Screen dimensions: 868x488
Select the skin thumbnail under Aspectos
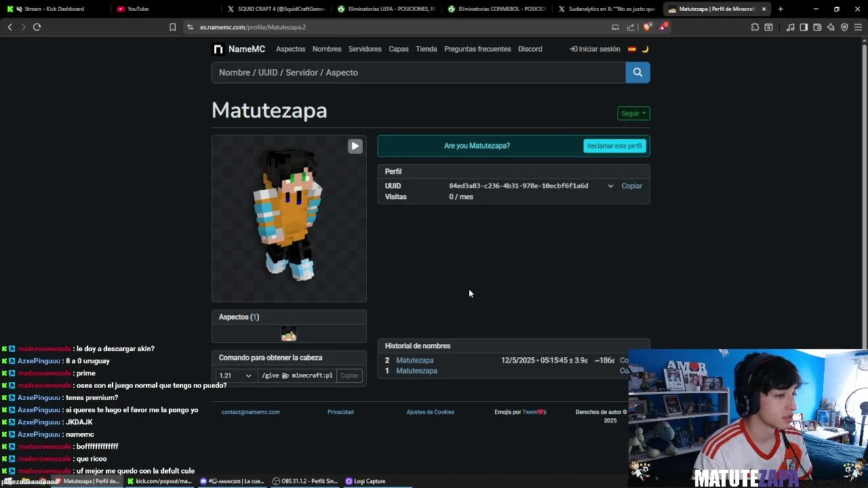289,334
